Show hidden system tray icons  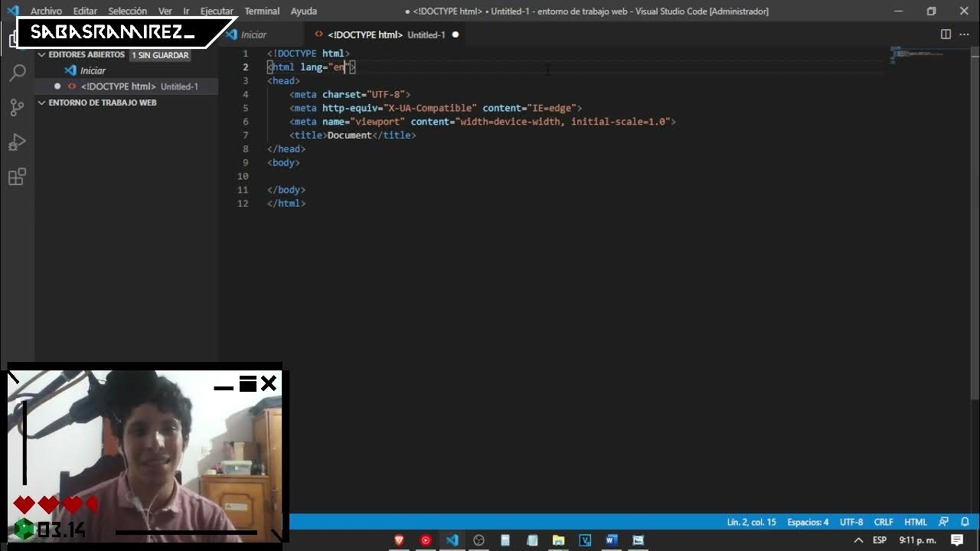859,540
